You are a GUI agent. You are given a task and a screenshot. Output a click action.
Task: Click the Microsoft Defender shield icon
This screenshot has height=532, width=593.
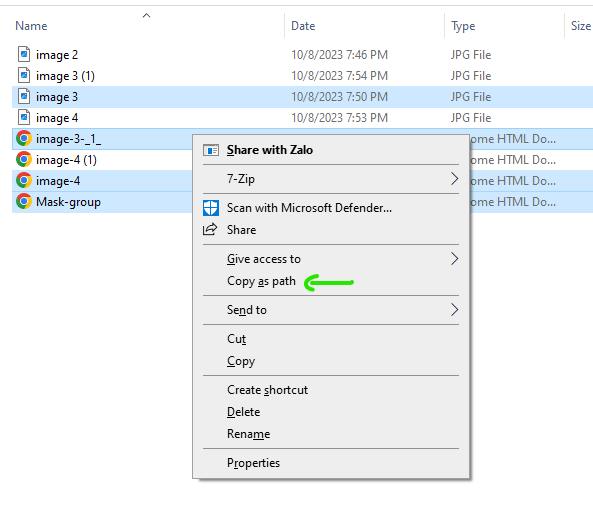pyautogui.click(x=211, y=208)
